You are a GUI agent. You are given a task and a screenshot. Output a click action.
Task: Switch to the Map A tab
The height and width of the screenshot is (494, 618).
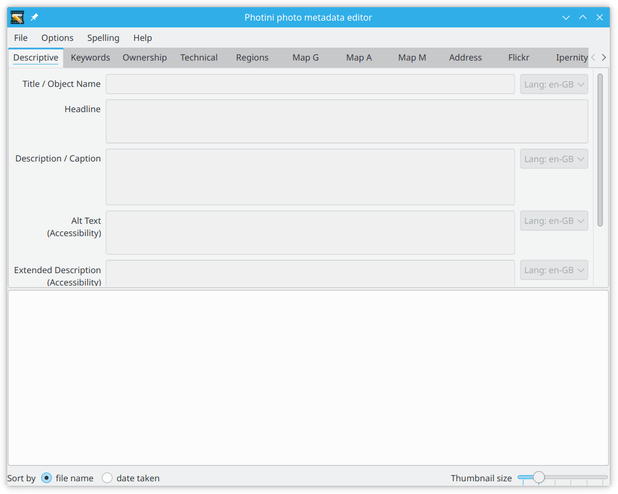click(359, 58)
